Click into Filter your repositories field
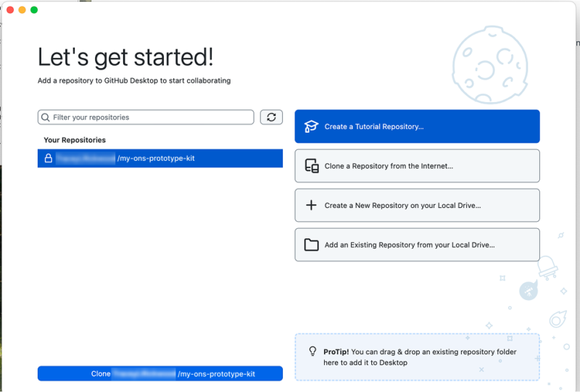The width and height of the screenshot is (580, 392). point(146,117)
